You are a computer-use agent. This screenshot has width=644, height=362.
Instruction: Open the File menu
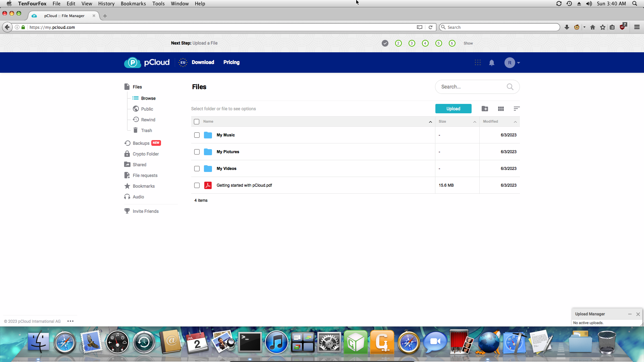[56, 4]
